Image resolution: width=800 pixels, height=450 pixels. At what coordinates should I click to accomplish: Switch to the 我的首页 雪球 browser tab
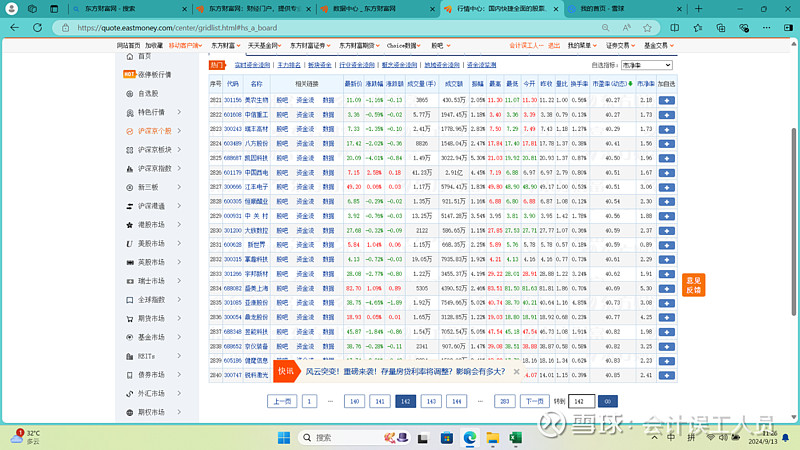(624, 9)
